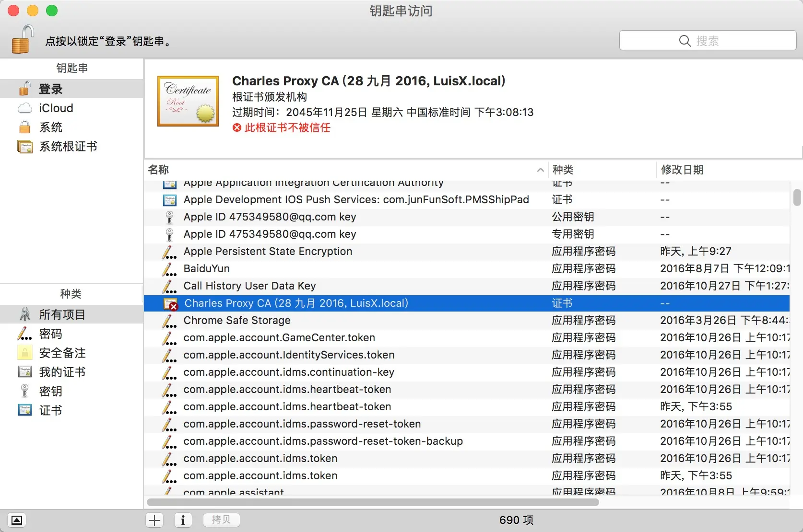Click pencil icon of Call History User Data Key
Image resolution: width=803 pixels, height=532 pixels.
169,286
